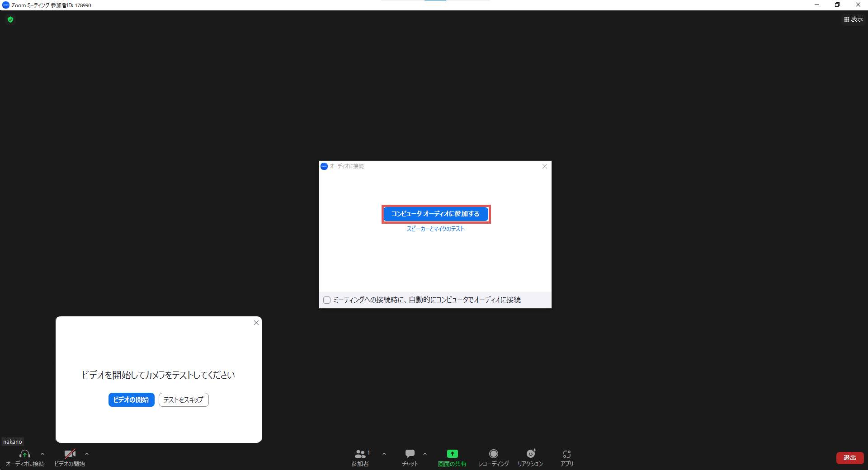
Task: Minimize the Zoom meeting window
Action: 816,5
